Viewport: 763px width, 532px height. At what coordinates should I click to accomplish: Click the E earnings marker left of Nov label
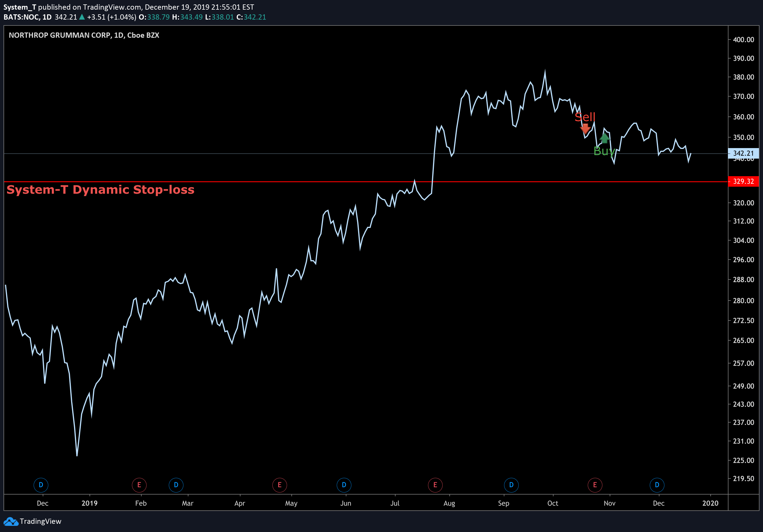point(595,485)
